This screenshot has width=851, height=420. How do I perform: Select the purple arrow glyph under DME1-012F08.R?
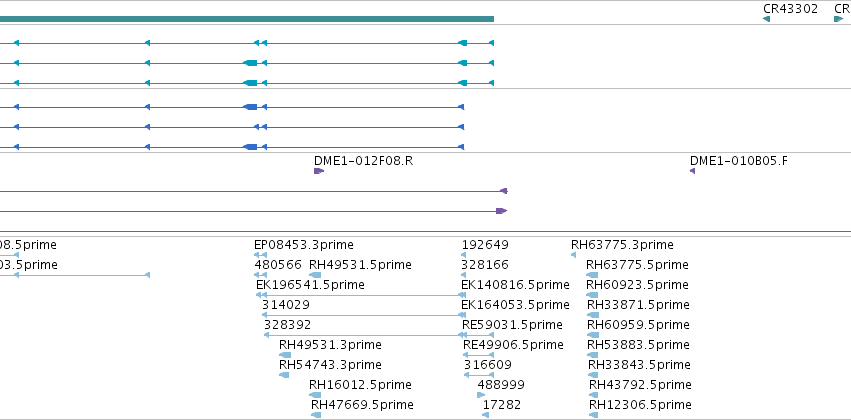pyautogui.click(x=319, y=171)
